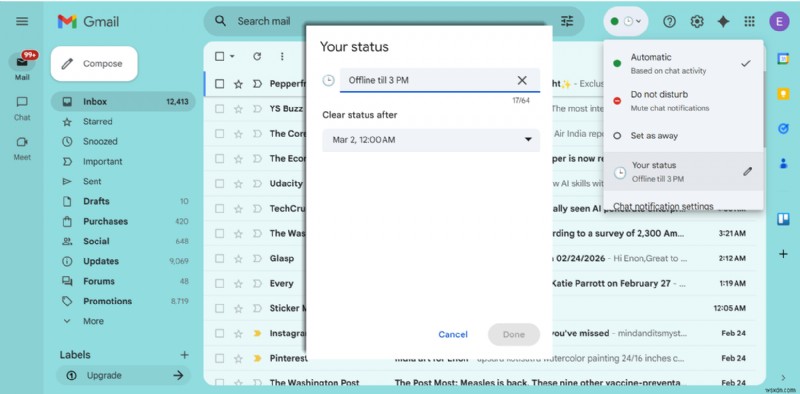Open the More toolbar options (three dots)

282,56
